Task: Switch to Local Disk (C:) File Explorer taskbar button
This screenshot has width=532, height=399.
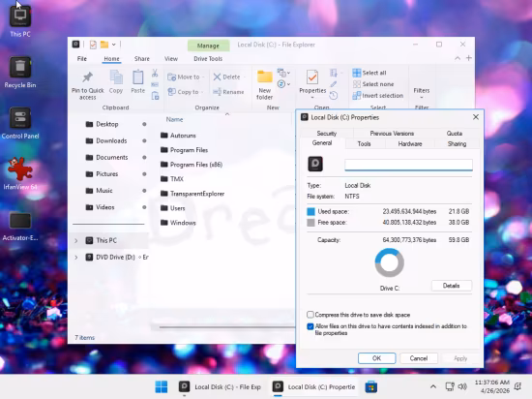Action: click(221, 386)
